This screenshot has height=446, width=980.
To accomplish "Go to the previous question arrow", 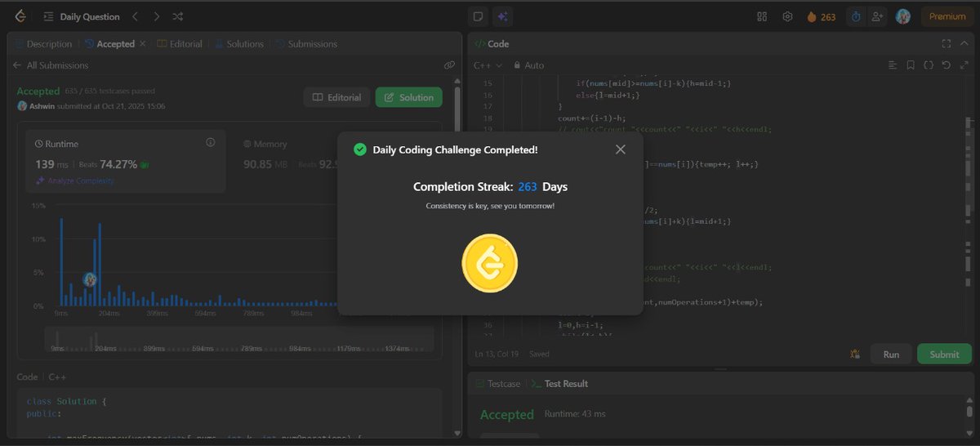I will (x=136, y=16).
